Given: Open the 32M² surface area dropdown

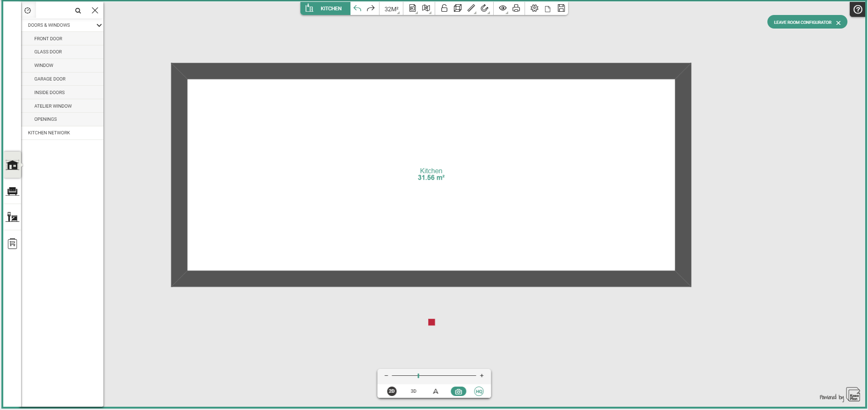Looking at the screenshot, I should coord(392,9).
